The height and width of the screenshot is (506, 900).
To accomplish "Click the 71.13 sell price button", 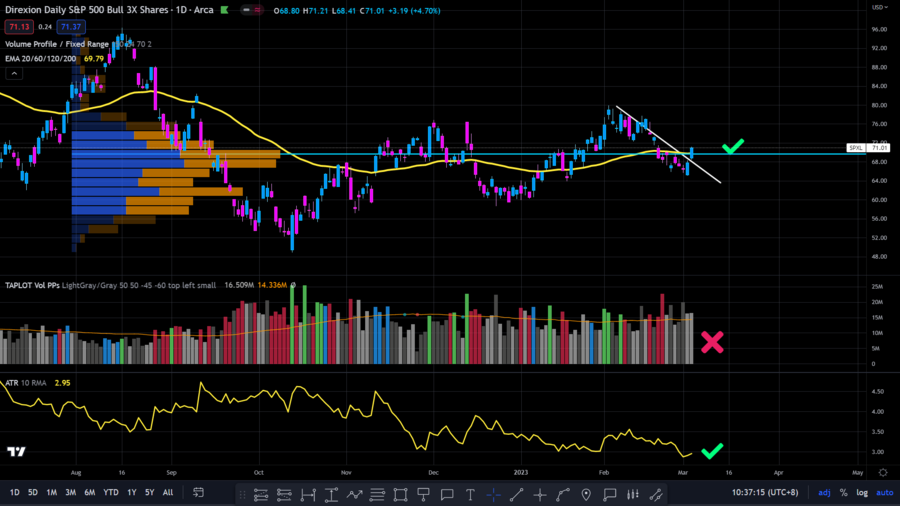I will 17,27.
